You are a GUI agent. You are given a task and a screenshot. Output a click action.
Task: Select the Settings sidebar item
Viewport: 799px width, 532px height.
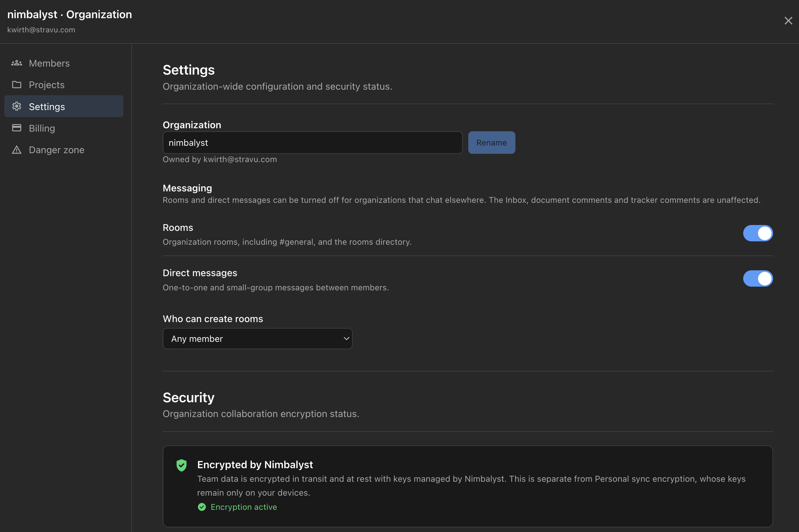64,107
